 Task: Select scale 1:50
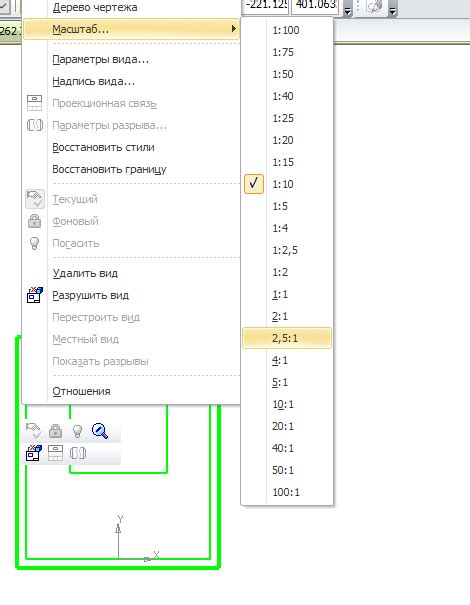[287, 74]
